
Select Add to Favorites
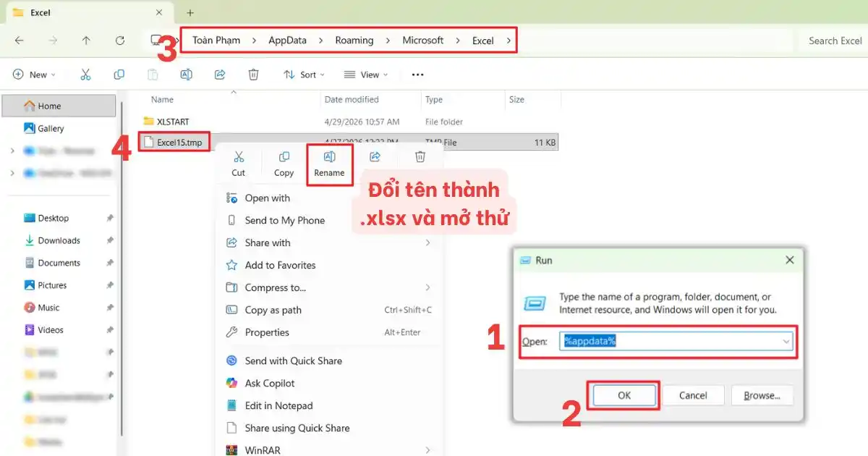tap(329, 266)
